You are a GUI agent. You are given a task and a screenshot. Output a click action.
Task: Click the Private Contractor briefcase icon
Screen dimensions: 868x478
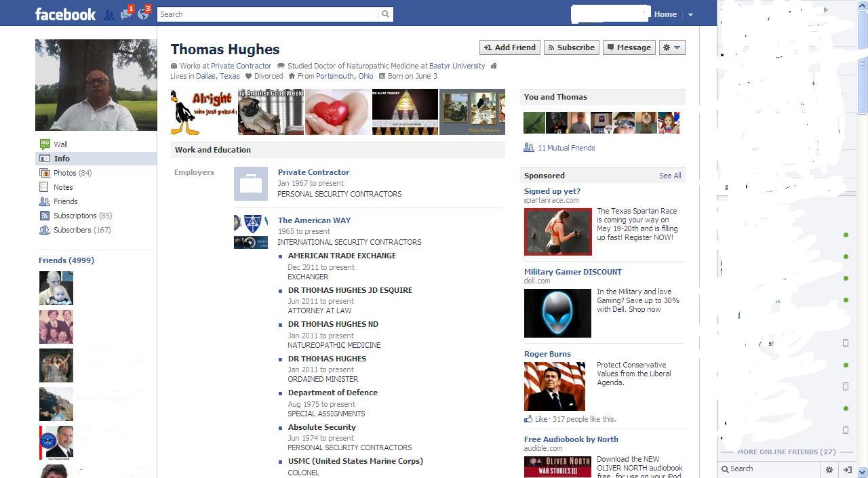coord(251,184)
